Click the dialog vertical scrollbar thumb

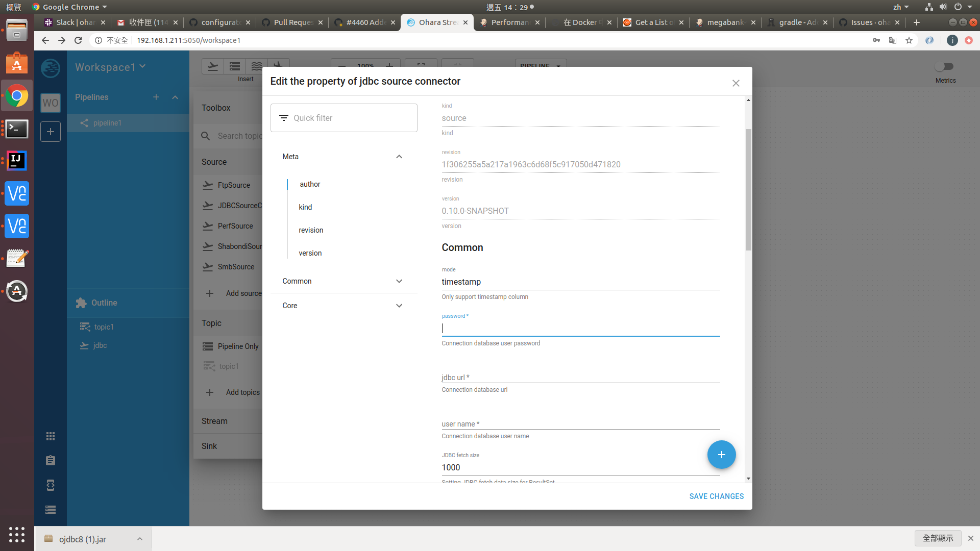tap(748, 190)
